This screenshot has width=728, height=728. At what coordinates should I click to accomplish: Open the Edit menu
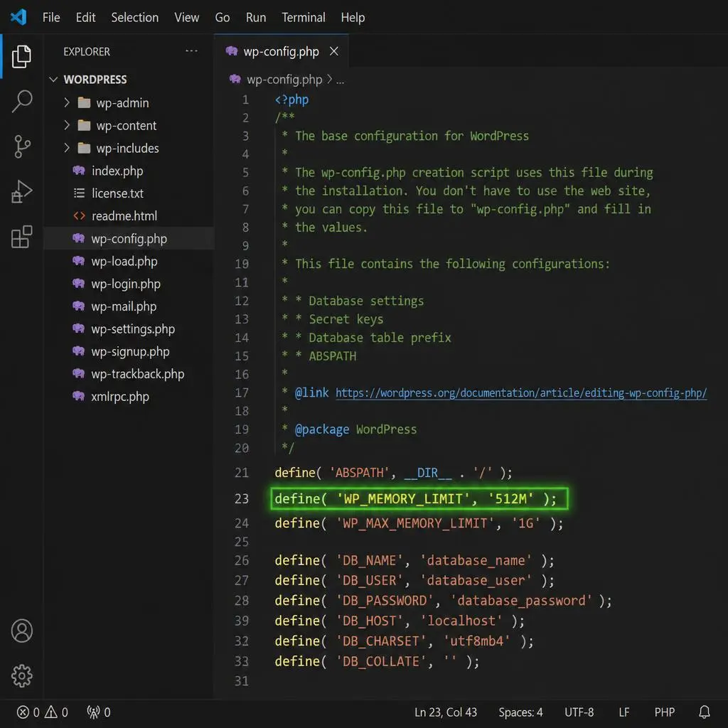pyautogui.click(x=85, y=18)
